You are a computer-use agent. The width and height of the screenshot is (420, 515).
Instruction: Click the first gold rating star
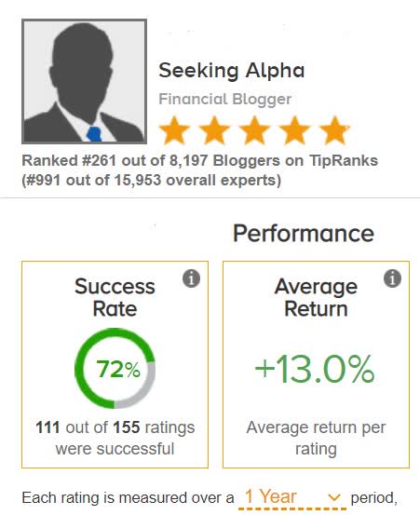[174, 130]
